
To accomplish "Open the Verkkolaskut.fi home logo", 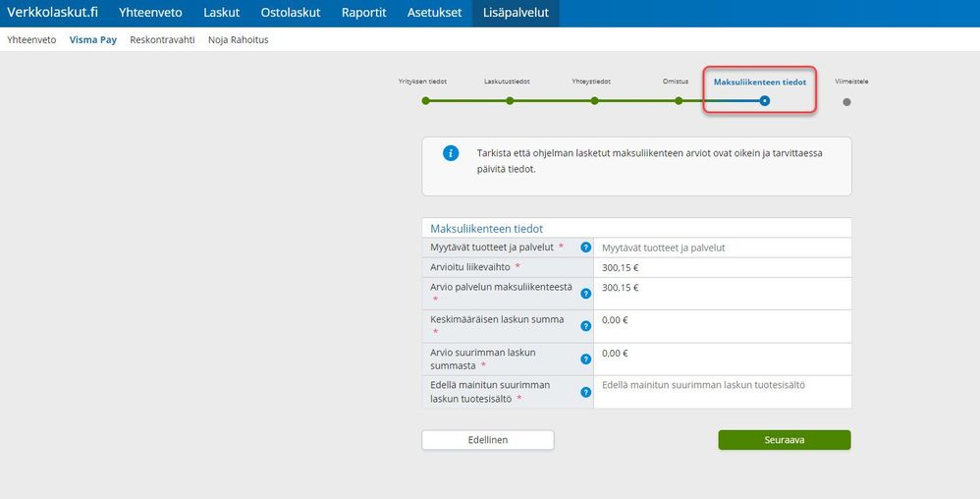I will pyautogui.click(x=52, y=13).
